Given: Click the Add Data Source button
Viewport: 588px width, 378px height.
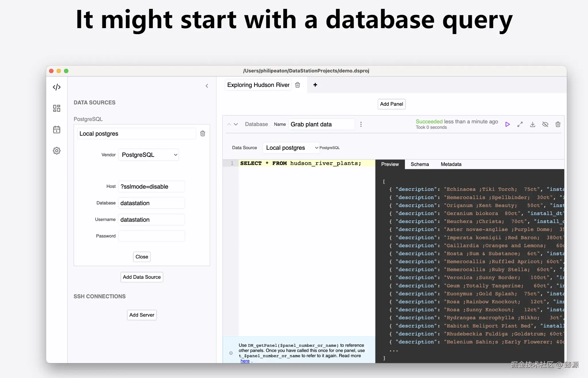Looking at the screenshot, I should tap(142, 277).
